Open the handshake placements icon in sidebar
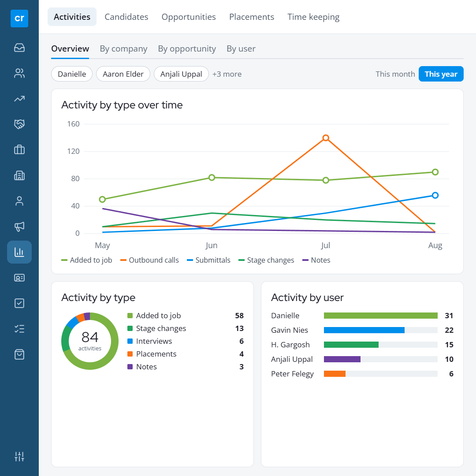Image resolution: width=476 pixels, height=476 pixels. point(19,124)
